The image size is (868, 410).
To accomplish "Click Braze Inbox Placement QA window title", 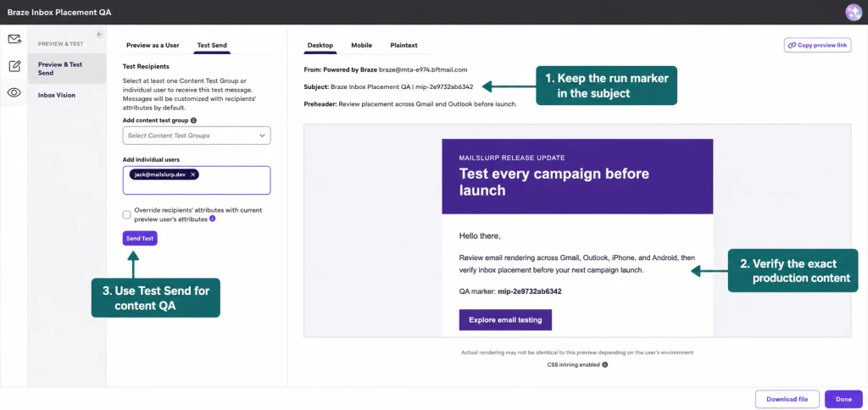I will 59,12.
